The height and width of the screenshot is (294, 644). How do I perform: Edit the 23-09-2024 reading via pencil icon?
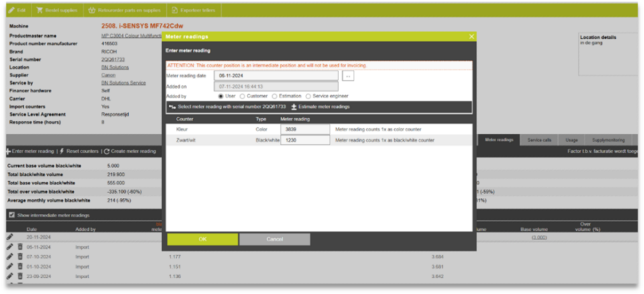coord(10,276)
